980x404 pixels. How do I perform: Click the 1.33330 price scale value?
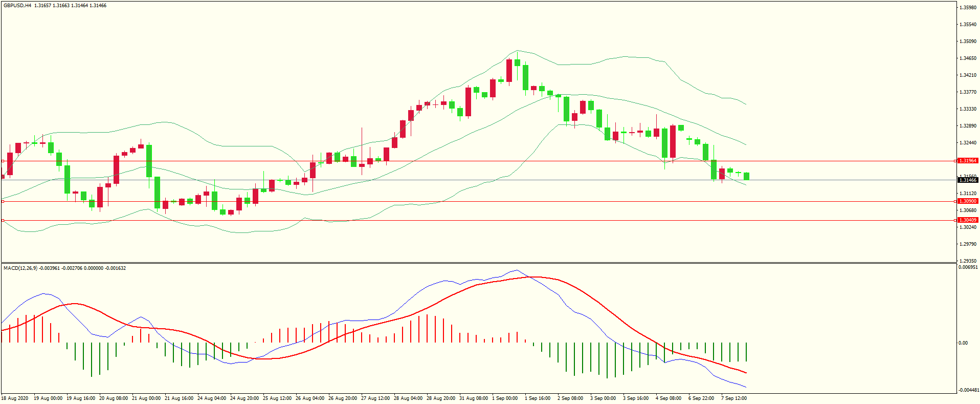click(x=968, y=109)
